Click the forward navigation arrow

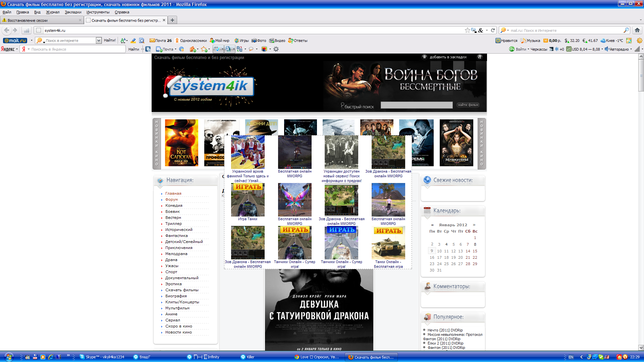pos(15,30)
